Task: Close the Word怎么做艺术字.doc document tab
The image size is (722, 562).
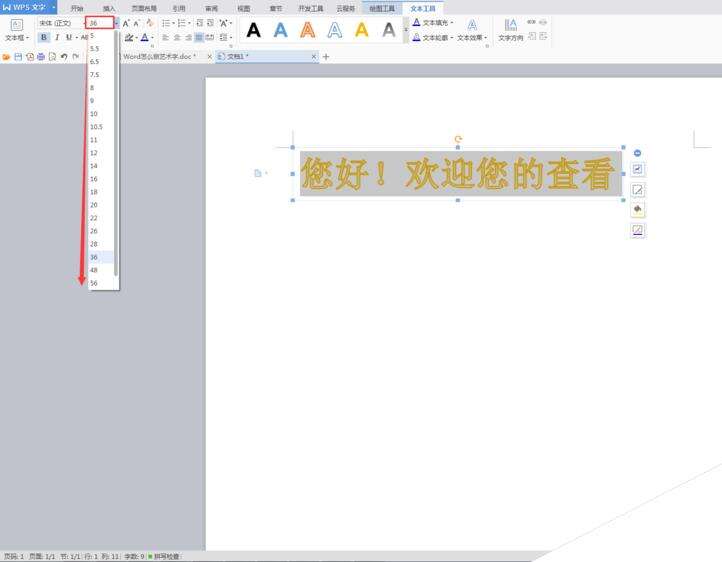Action: tap(210, 56)
